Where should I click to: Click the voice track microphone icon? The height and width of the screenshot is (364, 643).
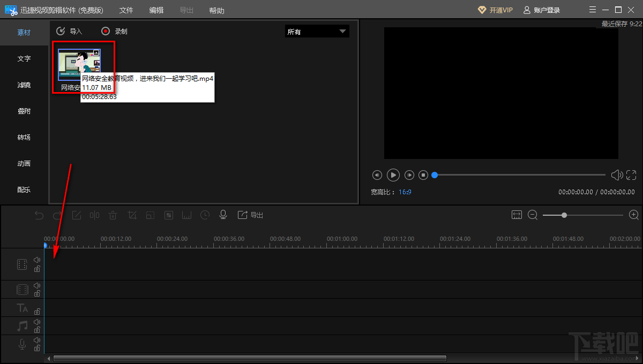click(x=22, y=344)
